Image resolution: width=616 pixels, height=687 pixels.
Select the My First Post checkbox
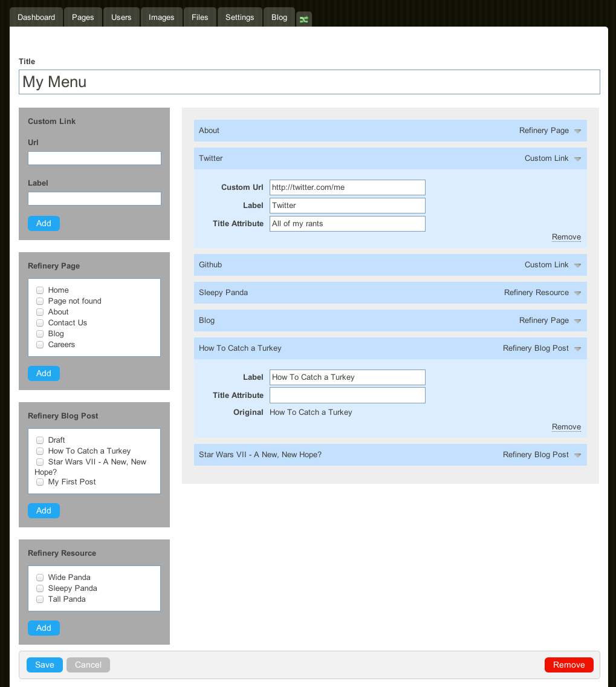pos(40,482)
